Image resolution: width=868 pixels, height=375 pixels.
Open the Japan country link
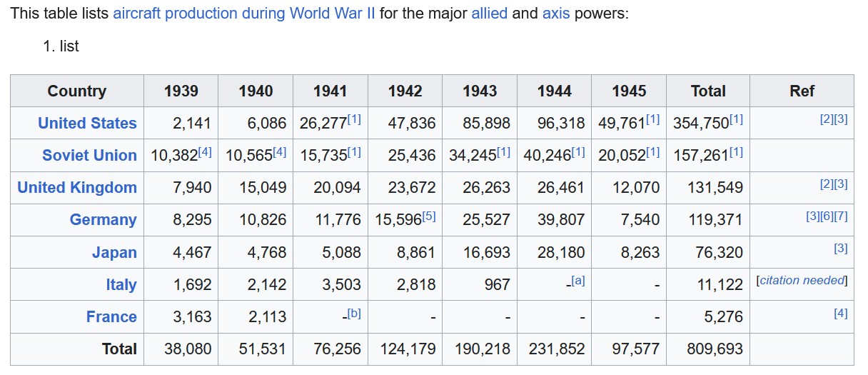coord(114,252)
